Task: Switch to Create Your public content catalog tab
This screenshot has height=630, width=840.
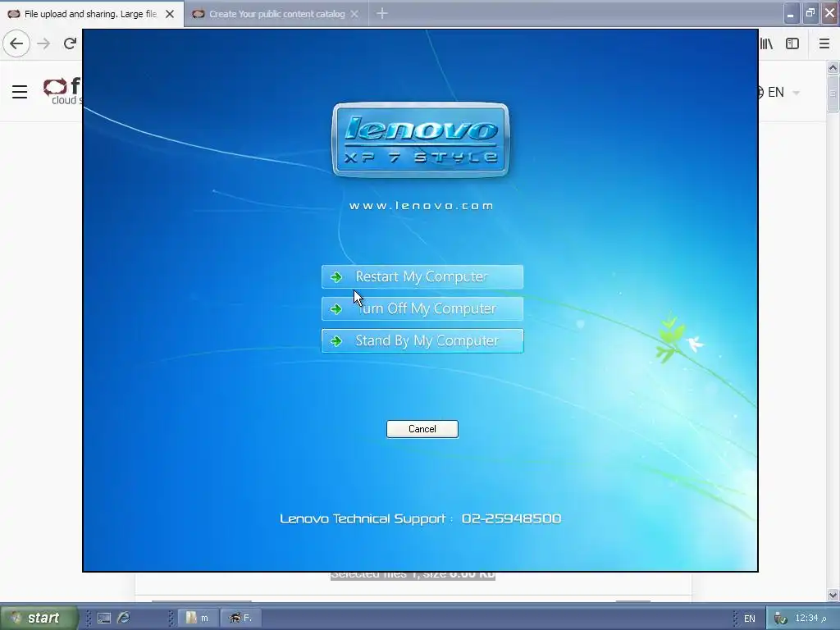Action: [276, 14]
